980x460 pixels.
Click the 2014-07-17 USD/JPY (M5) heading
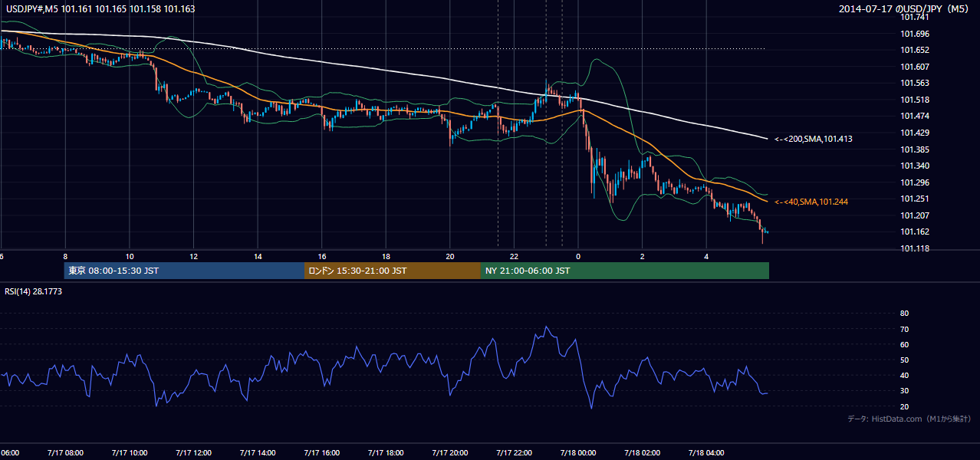pyautogui.click(x=905, y=9)
